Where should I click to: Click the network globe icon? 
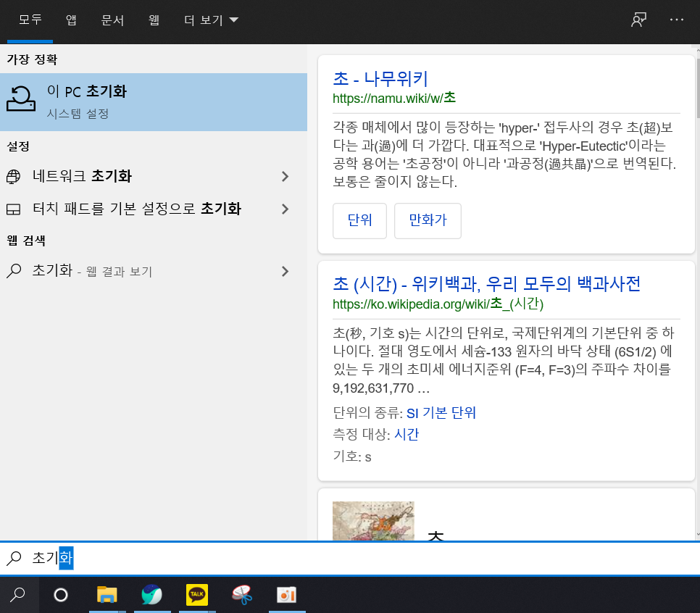tap(13, 177)
